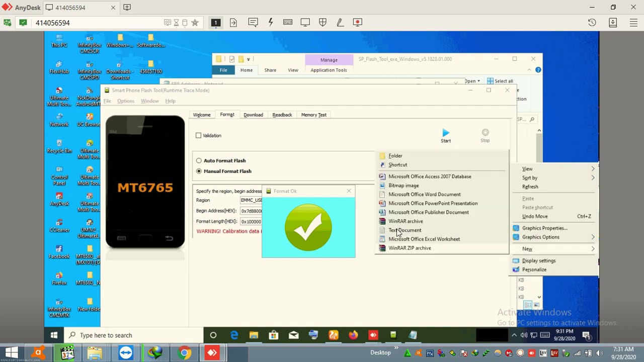Open Explorer Share ribbon tab
Screen dimensions: 644x362
[270, 70]
